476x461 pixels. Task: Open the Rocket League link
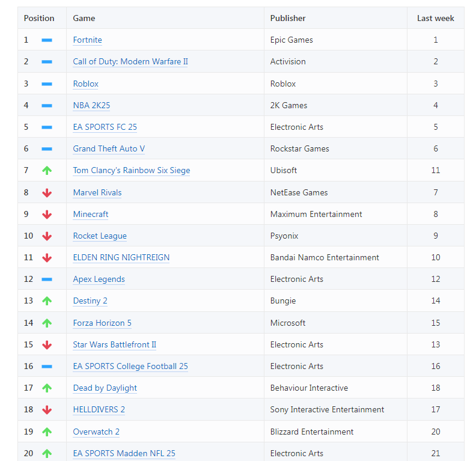coord(100,236)
